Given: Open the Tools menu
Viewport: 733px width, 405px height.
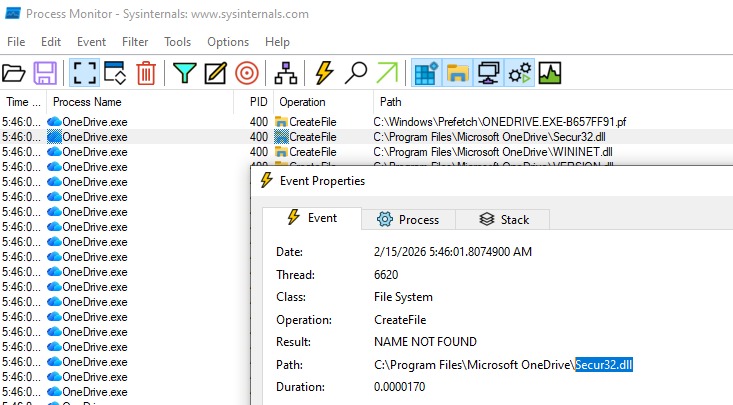Looking at the screenshot, I should click(178, 42).
